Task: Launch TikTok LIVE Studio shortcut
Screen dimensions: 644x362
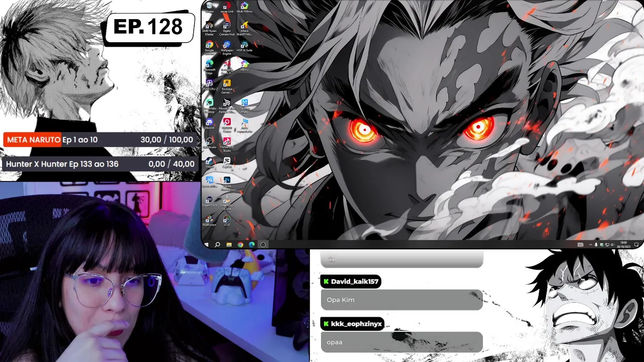Action: [227, 144]
